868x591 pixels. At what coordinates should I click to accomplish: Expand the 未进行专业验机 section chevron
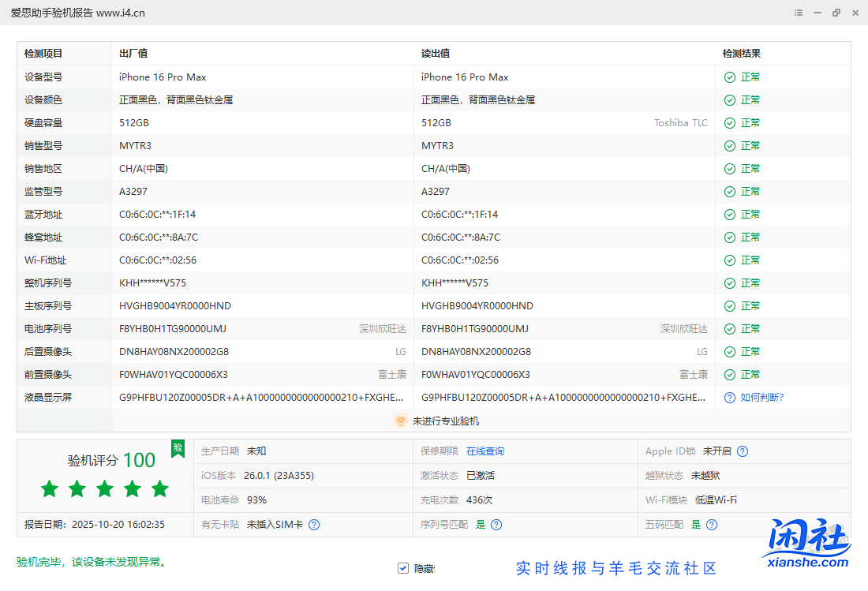tap(401, 421)
